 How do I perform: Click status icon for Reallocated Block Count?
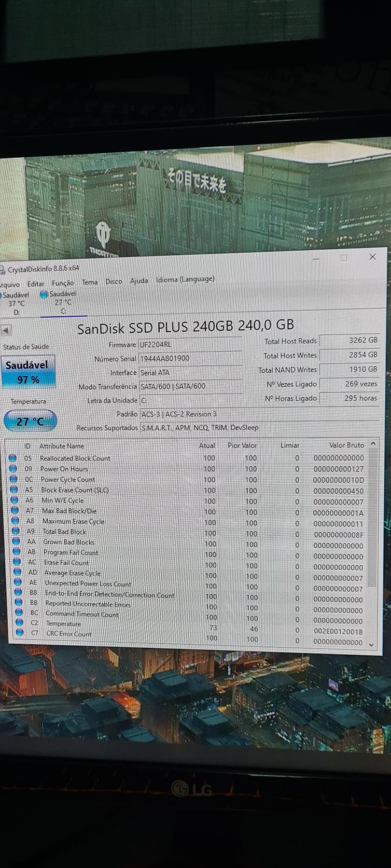(12, 458)
